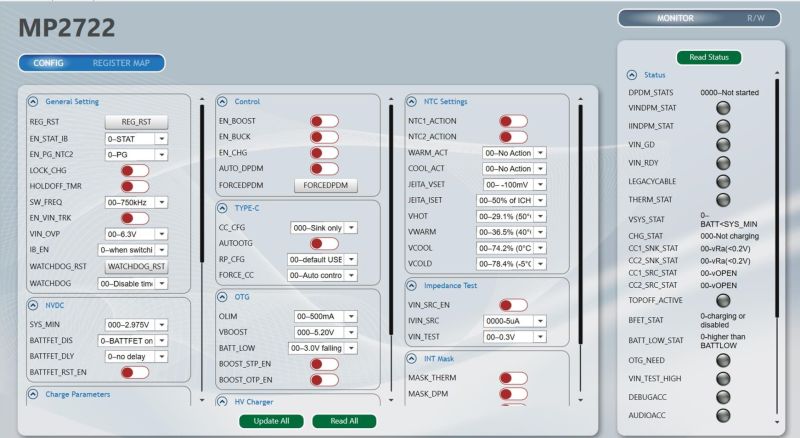The width and height of the screenshot is (800, 438).
Task: Select the MONITOR mode tab
Action: (676, 18)
